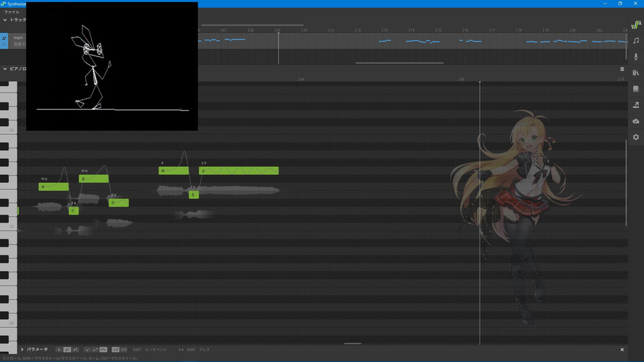The height and width of the screenshot is (362, 644).
Task: Swap edit and display parameters arrow
Action: [180, 350]
